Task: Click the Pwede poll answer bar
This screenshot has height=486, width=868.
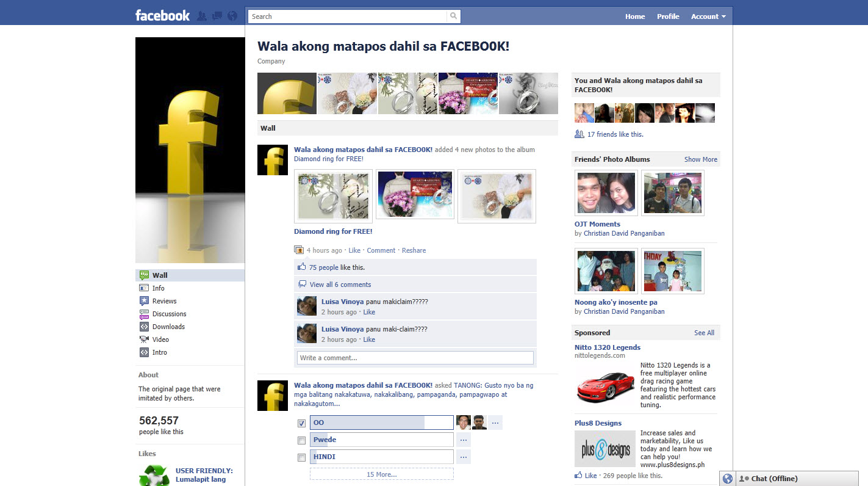Action: 382,440
